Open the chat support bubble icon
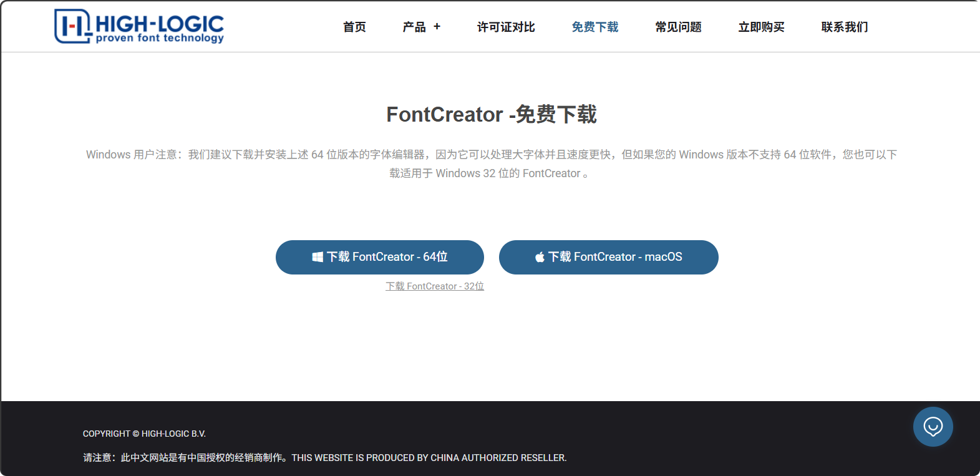The image size is (980, 476). pyautogui.click(x=933, y=427)
